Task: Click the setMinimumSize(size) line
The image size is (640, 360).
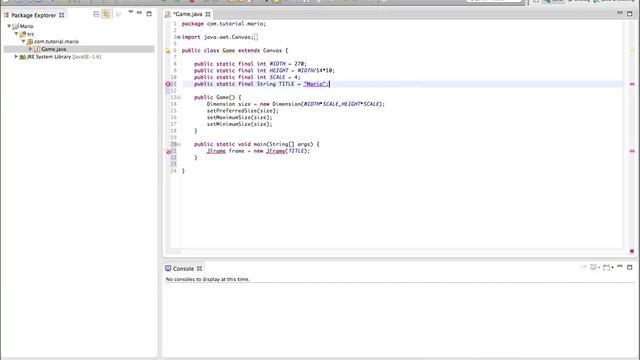Action: point(239,124)
